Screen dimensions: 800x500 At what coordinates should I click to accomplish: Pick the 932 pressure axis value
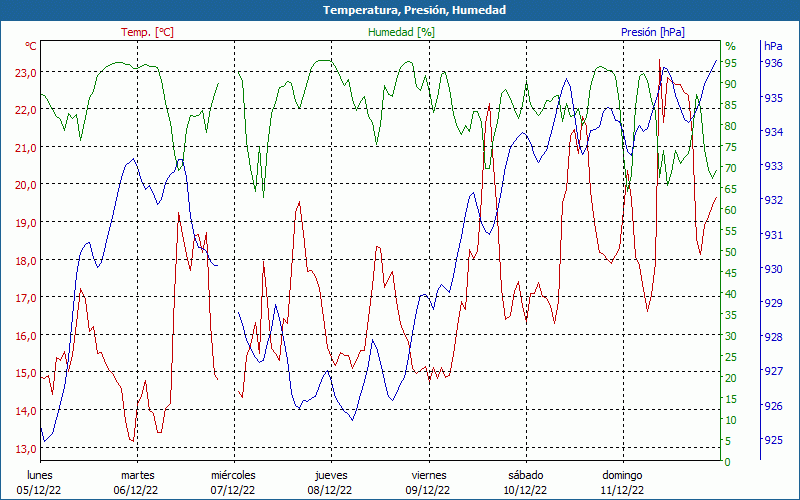[x=772, y=200]
